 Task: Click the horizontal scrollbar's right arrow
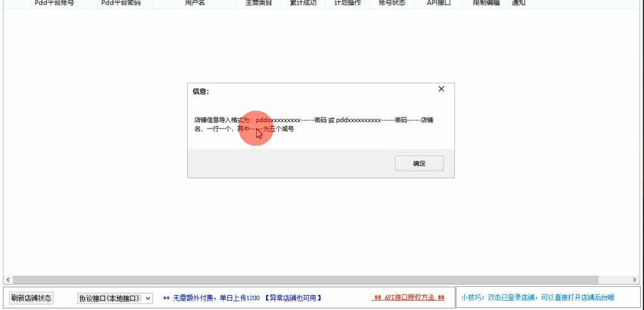pyautogui.click(x=635, y=280)
